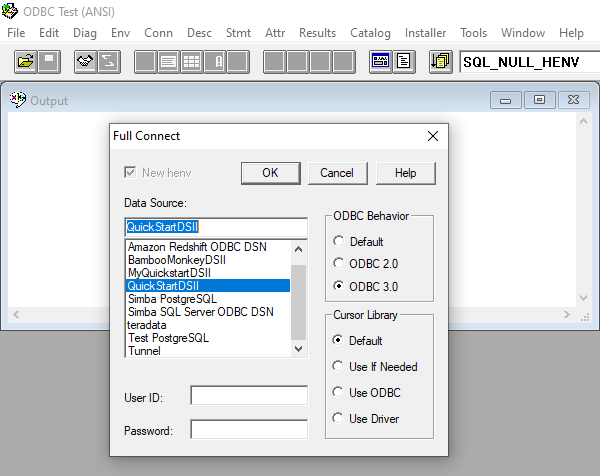Click the stacked pages icon beside handle field
The image size is (600, 476).
click(440, 62)
